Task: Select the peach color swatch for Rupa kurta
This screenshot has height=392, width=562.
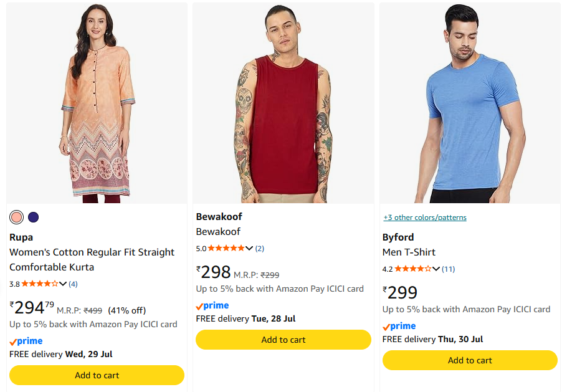Action: 16,218
